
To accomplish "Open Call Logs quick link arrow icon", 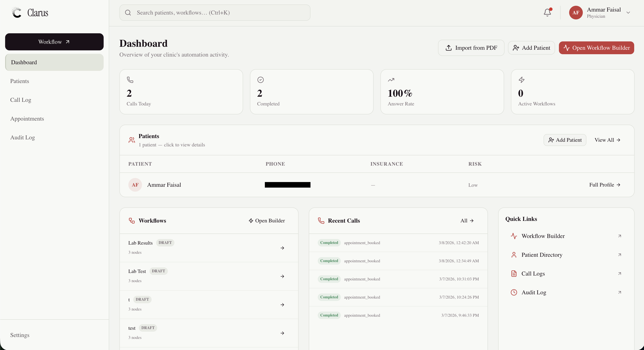I will coord(619,273).
